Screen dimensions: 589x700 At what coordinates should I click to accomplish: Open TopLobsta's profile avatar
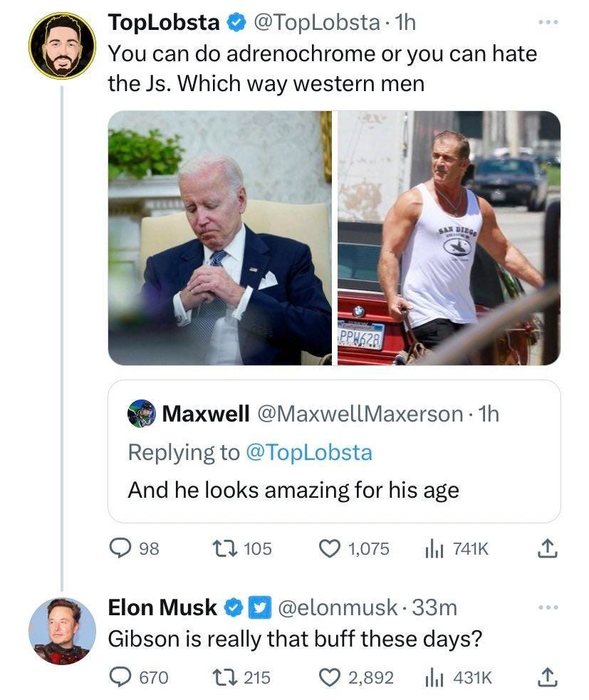pos(62,46)
